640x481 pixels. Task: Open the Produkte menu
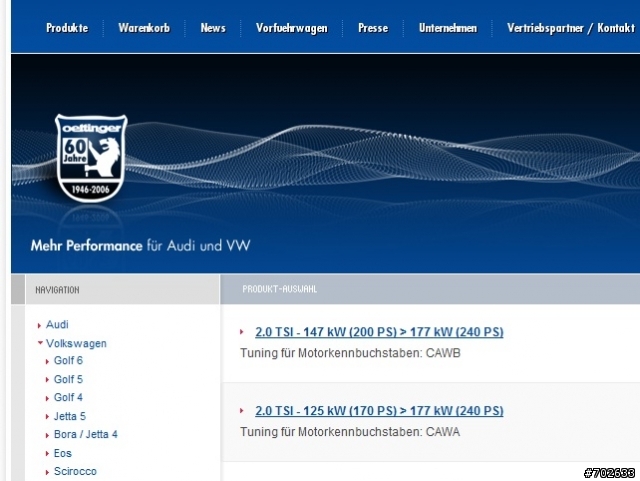pyautogui.click(x=67, y=28)
